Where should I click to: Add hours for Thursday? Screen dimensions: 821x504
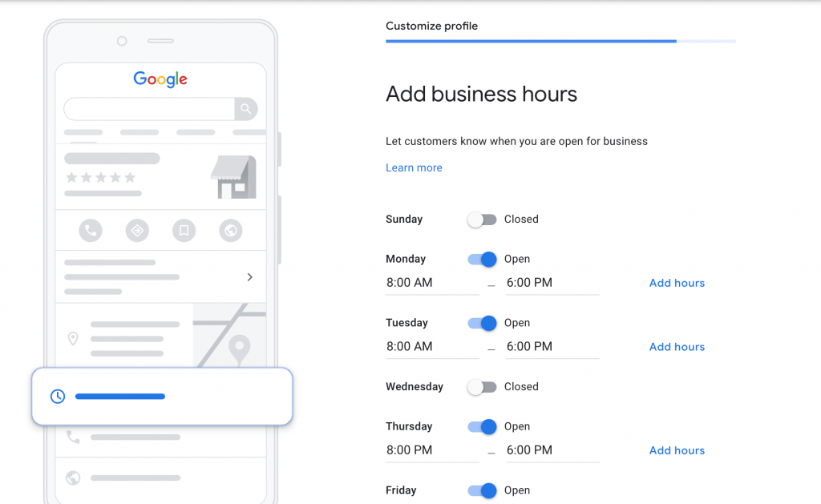click(677, 450)
